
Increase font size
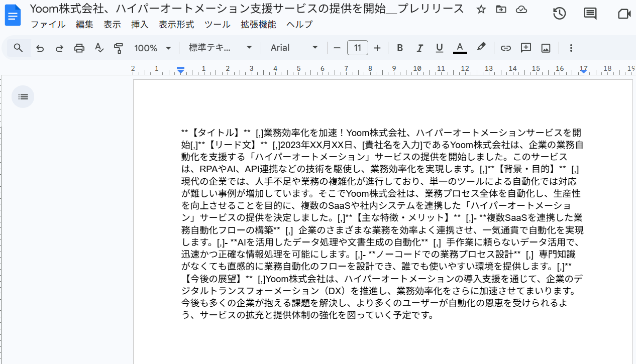point(377,48)
